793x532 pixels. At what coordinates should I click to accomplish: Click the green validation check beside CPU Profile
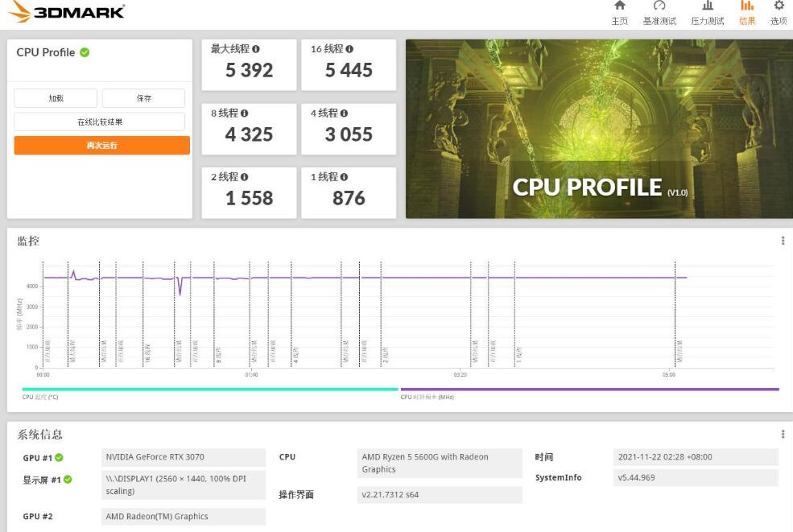(85, 52)
